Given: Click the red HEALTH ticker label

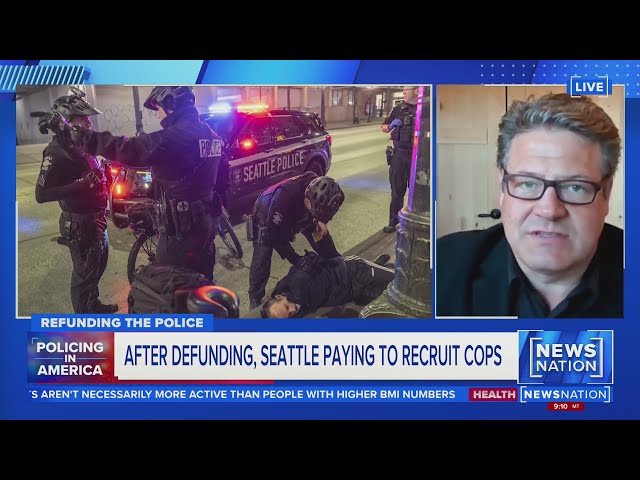Looking at the screenshot, I should 493,394.
